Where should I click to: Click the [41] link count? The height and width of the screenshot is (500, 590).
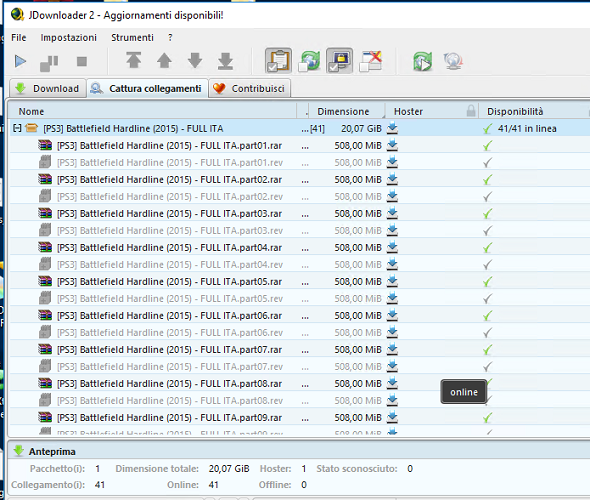pos(317,129)
